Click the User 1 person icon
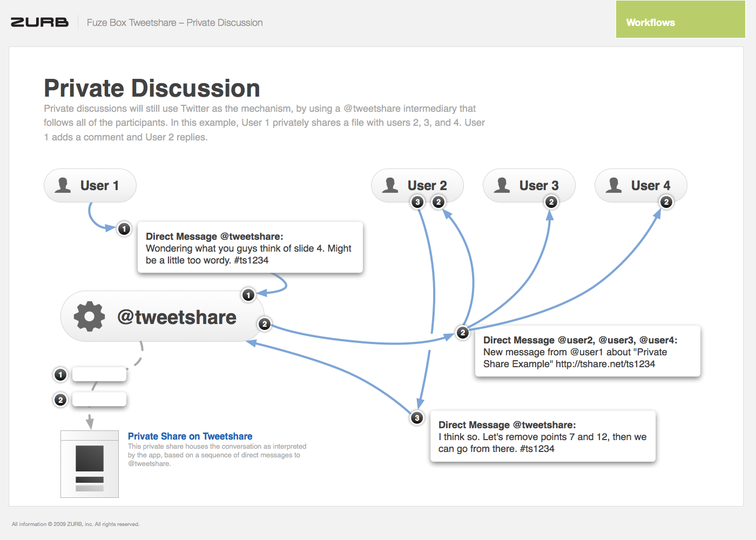756x540 pixels. [63, 185]
